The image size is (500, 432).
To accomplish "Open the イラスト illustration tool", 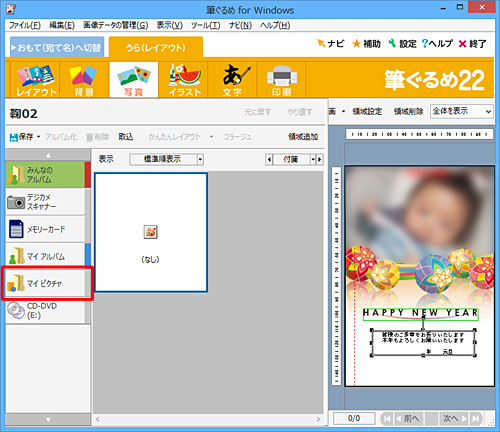I will point(183,80).
